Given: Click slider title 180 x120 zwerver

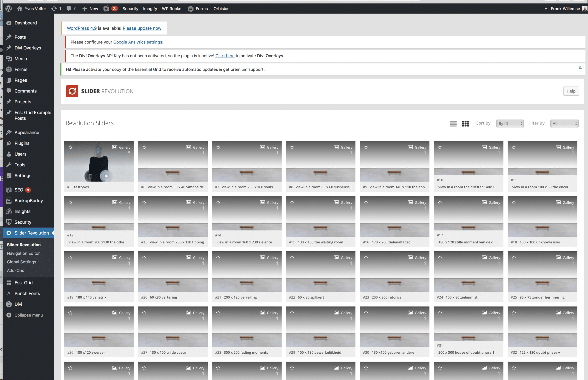Looking at the screenshot, I should 90,352.
